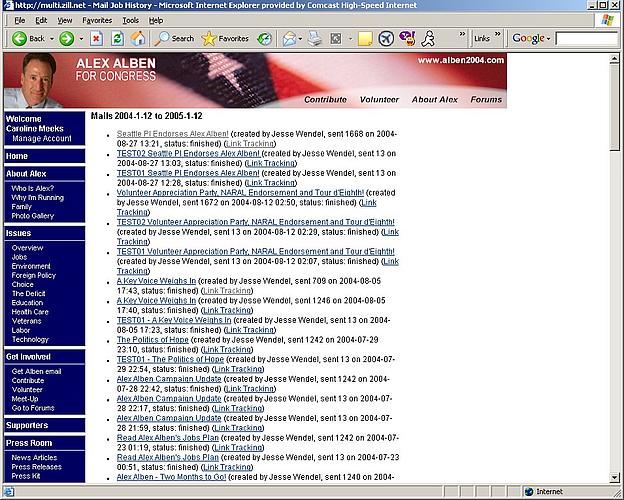Go to the browser Home icon
This screenshot has height=500, width=624.
(x=138, y=39)
